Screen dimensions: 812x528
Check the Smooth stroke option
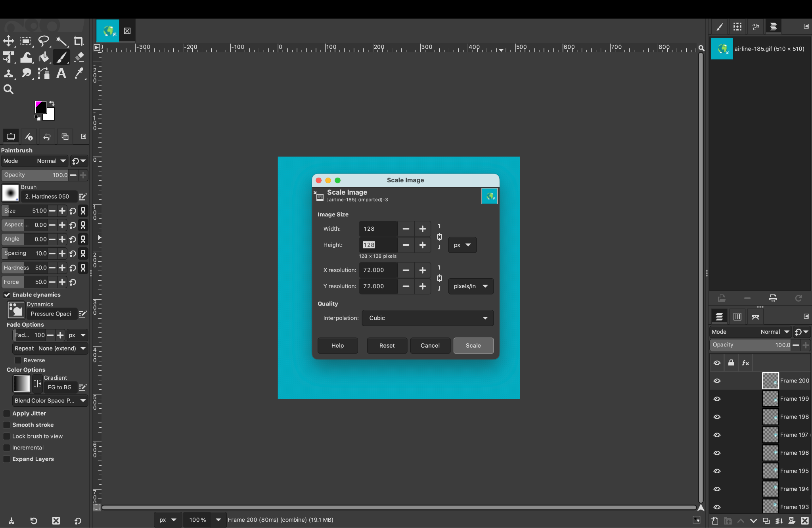(x=7, y=425)
